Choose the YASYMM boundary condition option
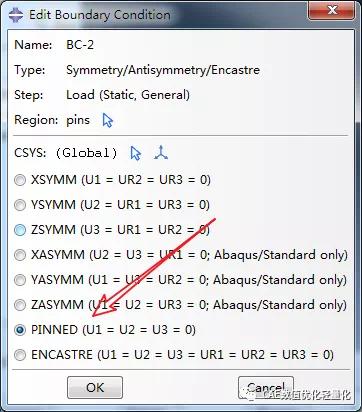Screen dimensions: 362x412 [x=20, y=280]
